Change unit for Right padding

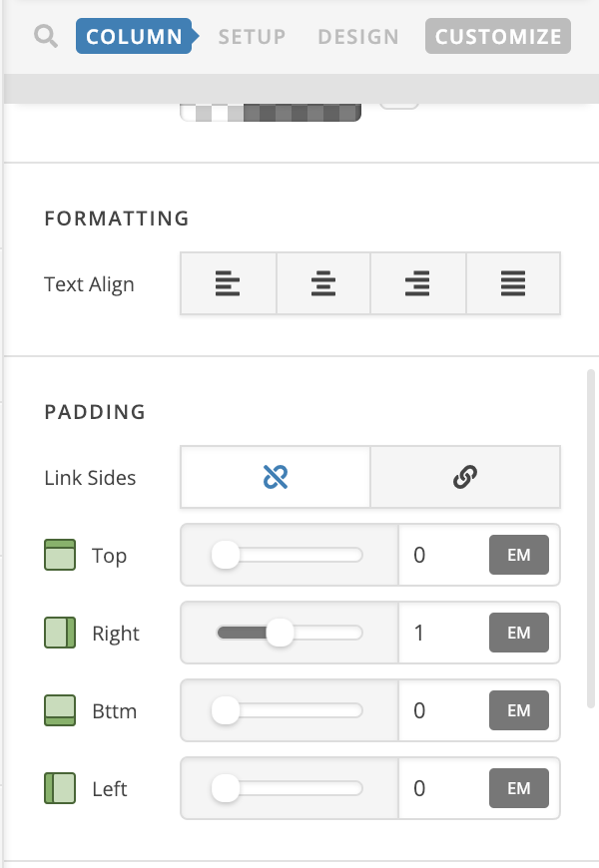coord(518,633)
